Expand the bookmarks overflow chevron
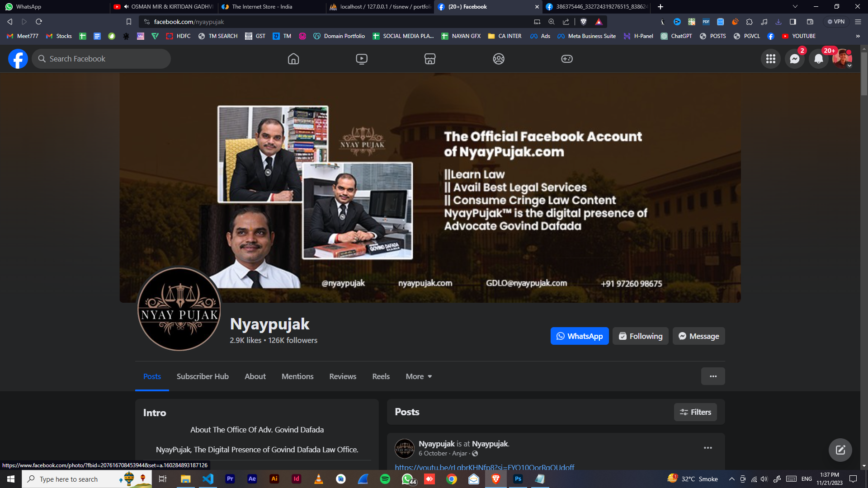The width and height of the screenshot is (868, 488). point(858,36)
